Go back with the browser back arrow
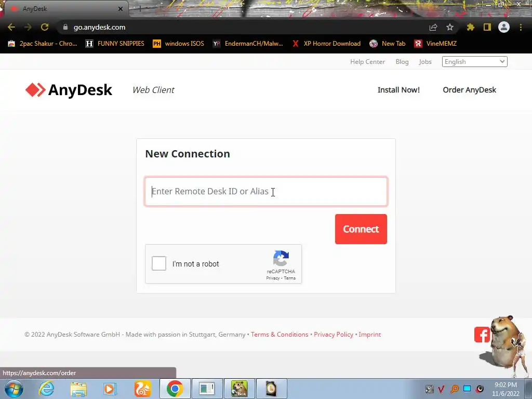 click(x=11, y=27)
